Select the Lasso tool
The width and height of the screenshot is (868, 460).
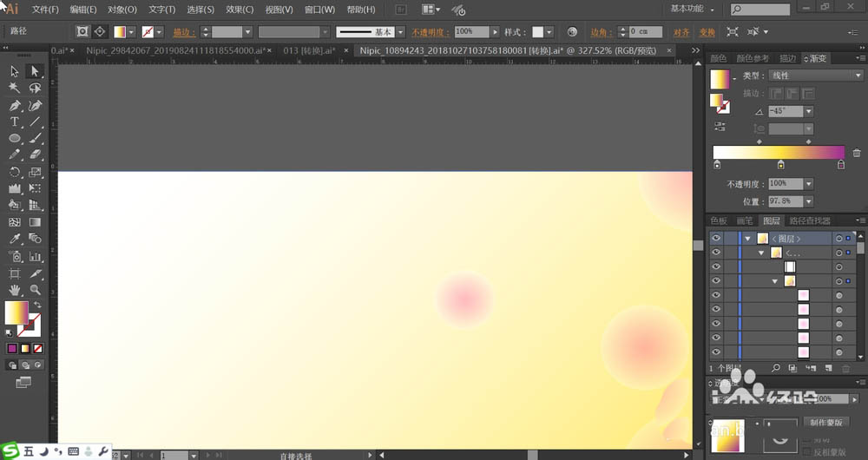[x=35, y=88]
